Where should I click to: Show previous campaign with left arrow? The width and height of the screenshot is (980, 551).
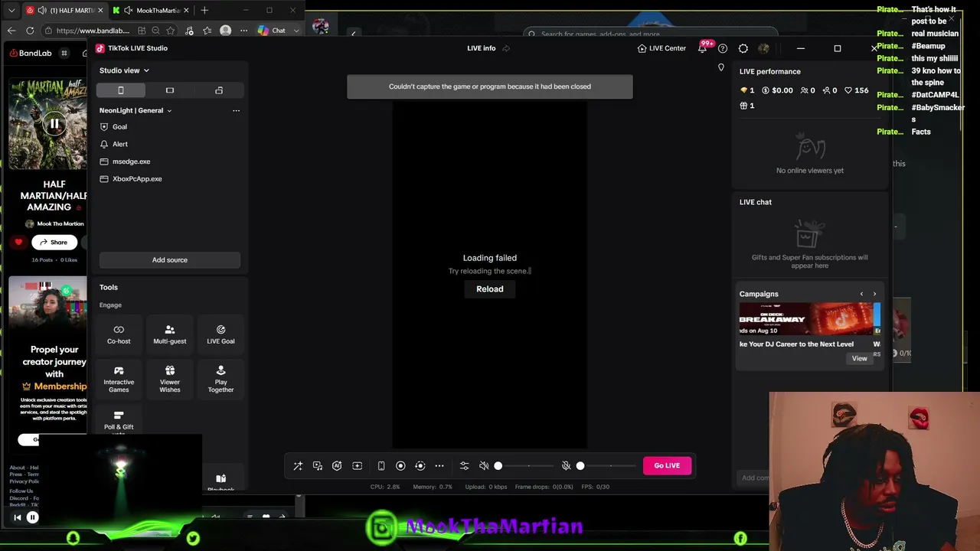pos(861,294)
